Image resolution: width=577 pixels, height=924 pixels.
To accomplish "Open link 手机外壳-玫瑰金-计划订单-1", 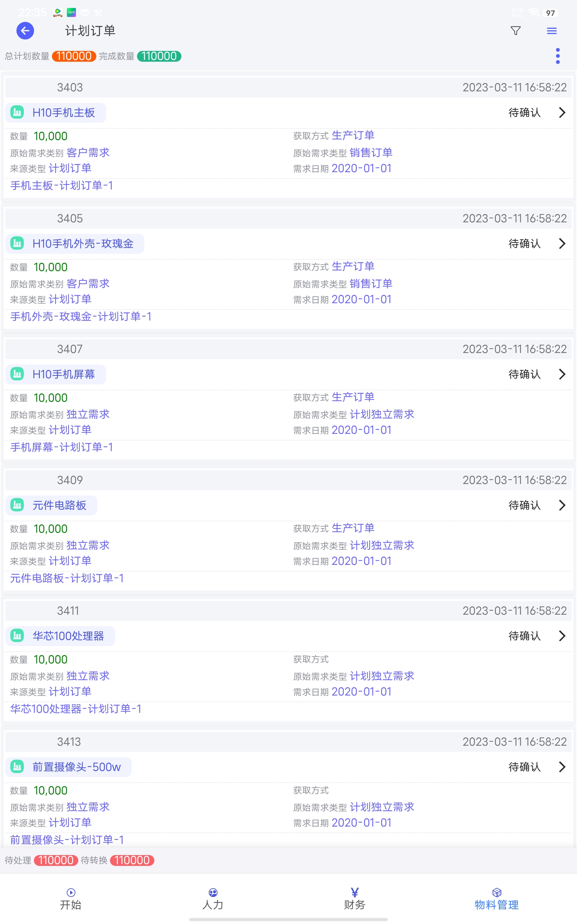I will (80, 317).
